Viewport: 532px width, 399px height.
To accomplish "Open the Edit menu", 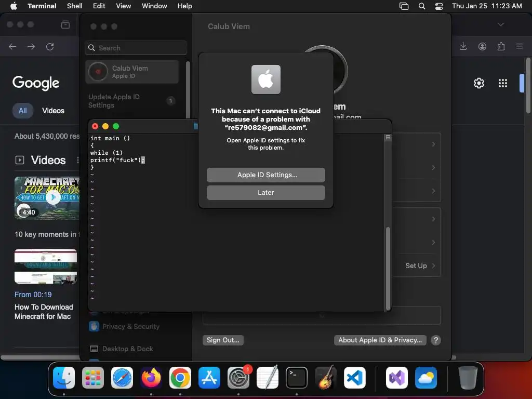I will 99,6.
